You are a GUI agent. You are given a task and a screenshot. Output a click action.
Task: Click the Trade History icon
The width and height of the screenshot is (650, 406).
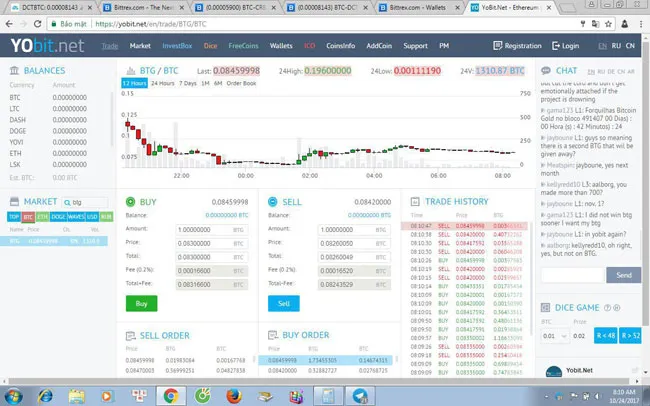click(x=415, y=202)
